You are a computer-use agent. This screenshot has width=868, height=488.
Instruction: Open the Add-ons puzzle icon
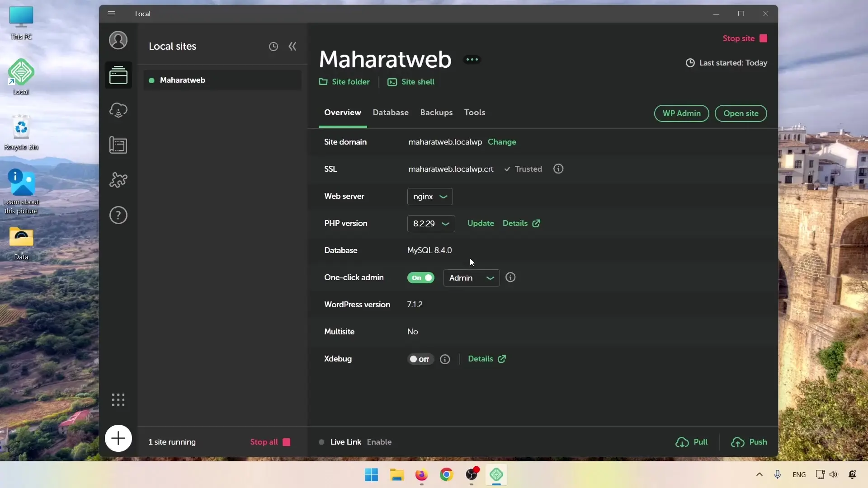coord(118,180)
